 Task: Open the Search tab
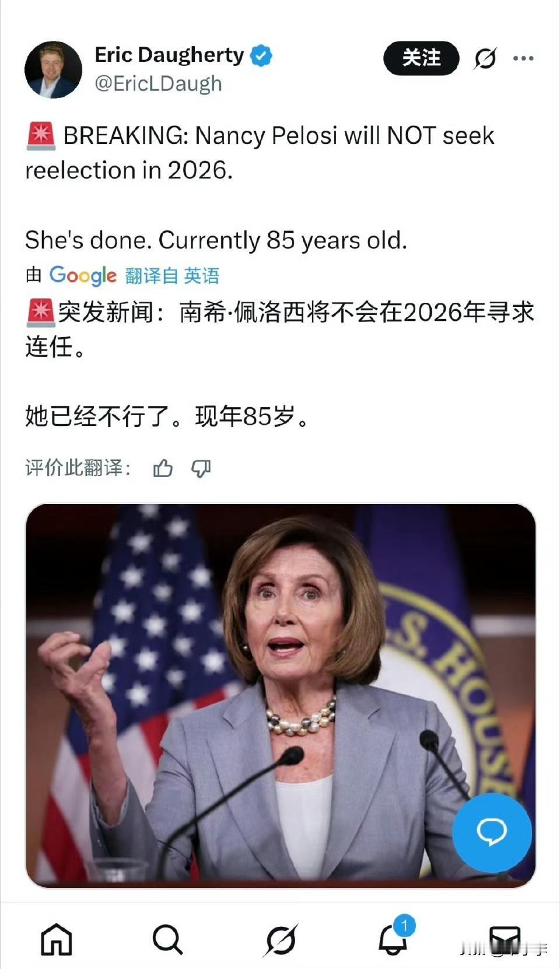(x=167, y=940)
